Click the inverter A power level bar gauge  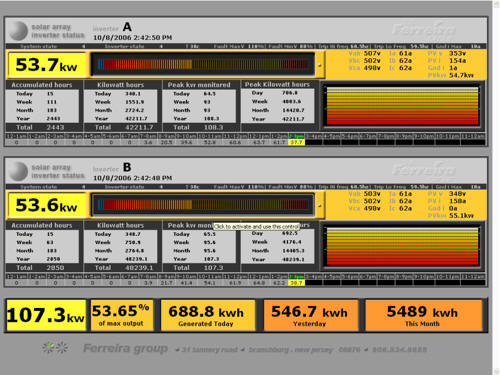[x=203, y=64]
